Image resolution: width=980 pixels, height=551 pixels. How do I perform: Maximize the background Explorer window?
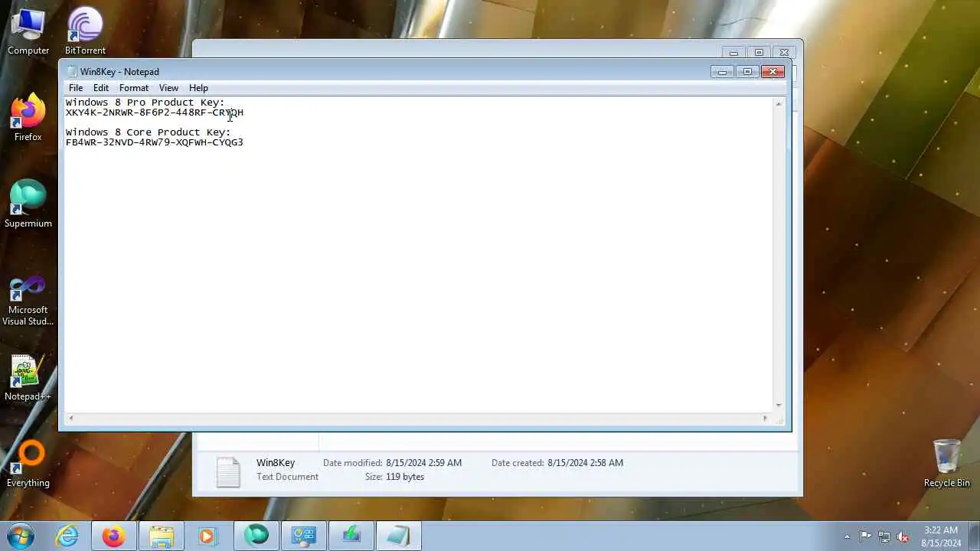(759, 53)
